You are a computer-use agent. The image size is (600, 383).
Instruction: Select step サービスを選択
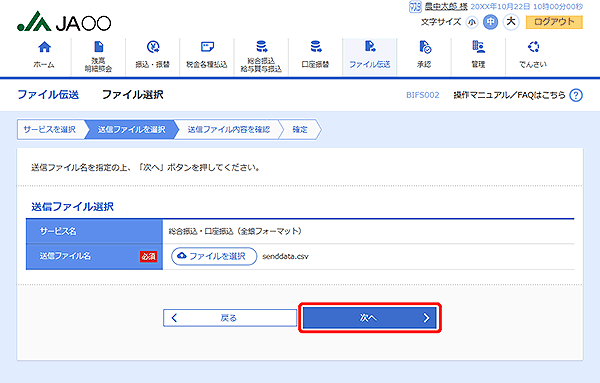coord(50,129)
